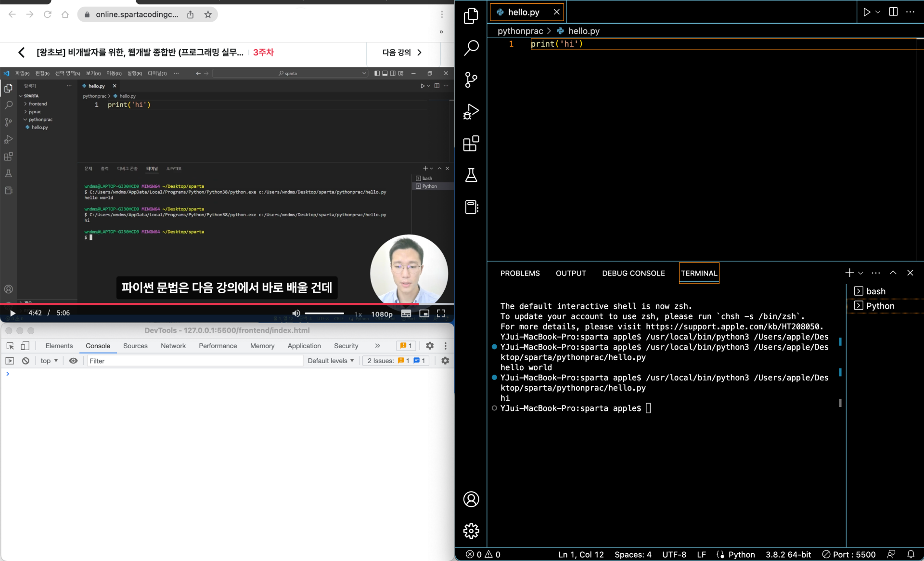Screen dimensions: 924x561
Task: Adjust the video volume slider
Action: click(324, 313)
